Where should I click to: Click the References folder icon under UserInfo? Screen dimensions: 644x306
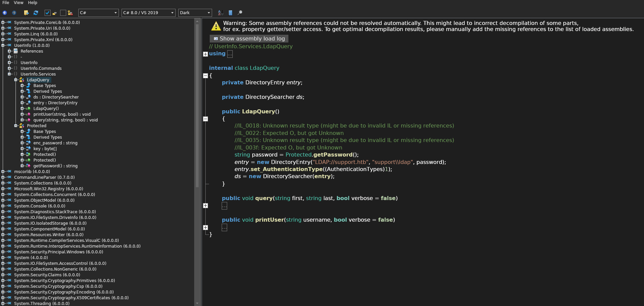[x=16, y=51]
